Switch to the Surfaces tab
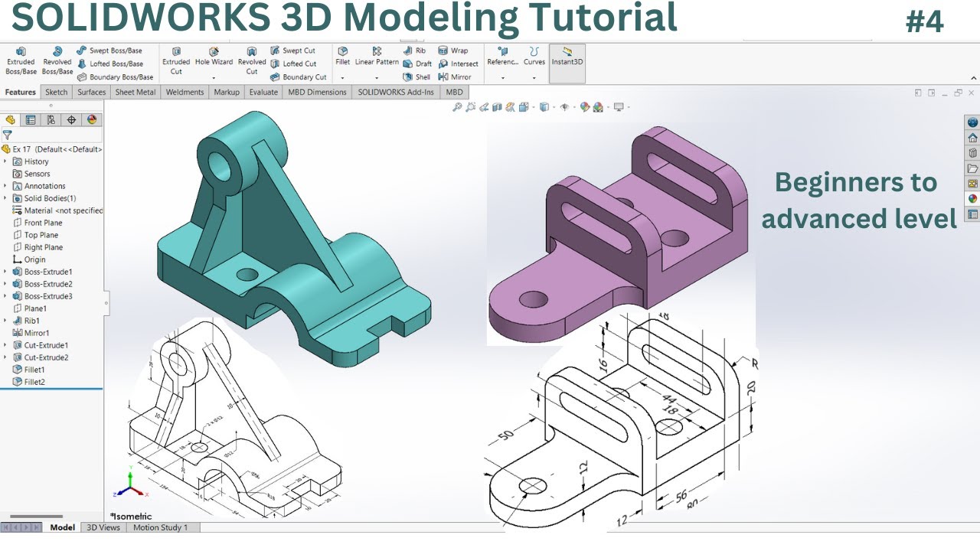The width and height of the screenshot is (980, 551). coord(92,92)
